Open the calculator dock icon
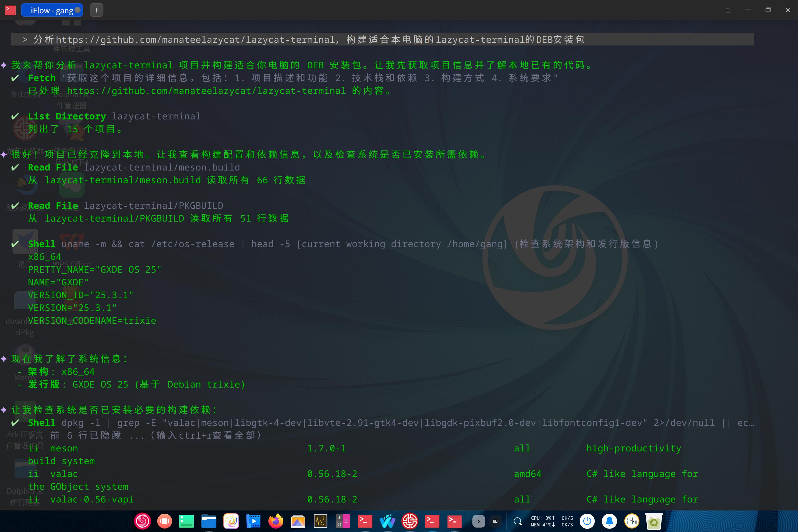This screenshot has width=798, height=532. (x=342, y=521)
